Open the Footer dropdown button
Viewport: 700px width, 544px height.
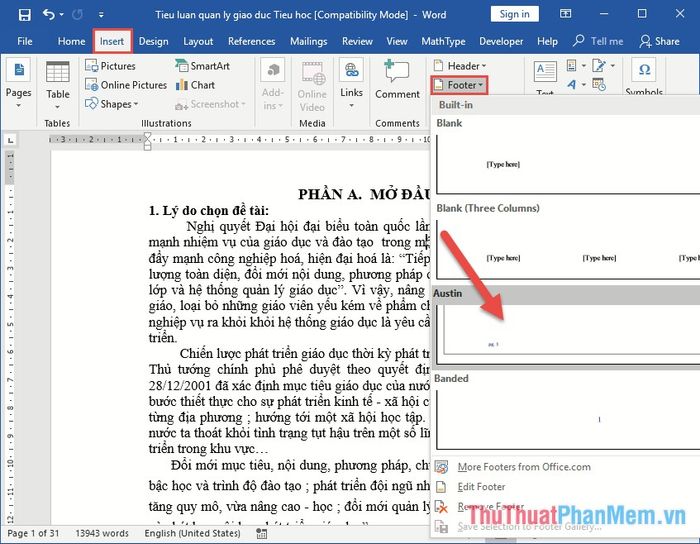(x=459, y=85)
